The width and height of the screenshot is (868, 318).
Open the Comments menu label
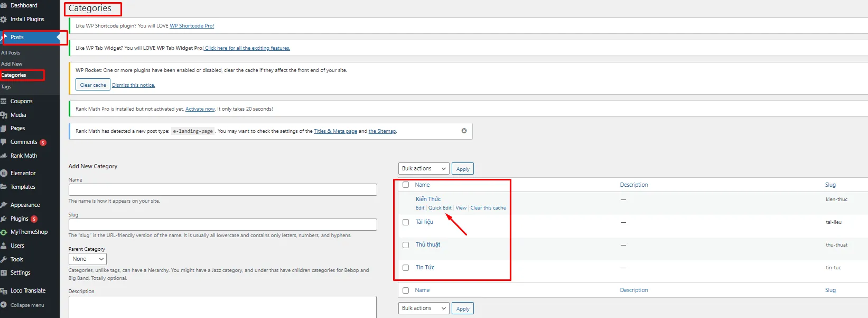(x=24, y=142)
